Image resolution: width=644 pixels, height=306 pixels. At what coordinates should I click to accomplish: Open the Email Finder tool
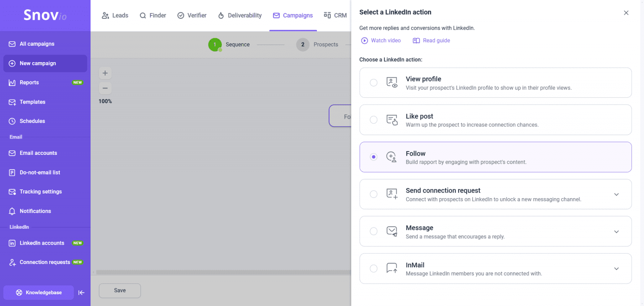[x=153, y=15]
